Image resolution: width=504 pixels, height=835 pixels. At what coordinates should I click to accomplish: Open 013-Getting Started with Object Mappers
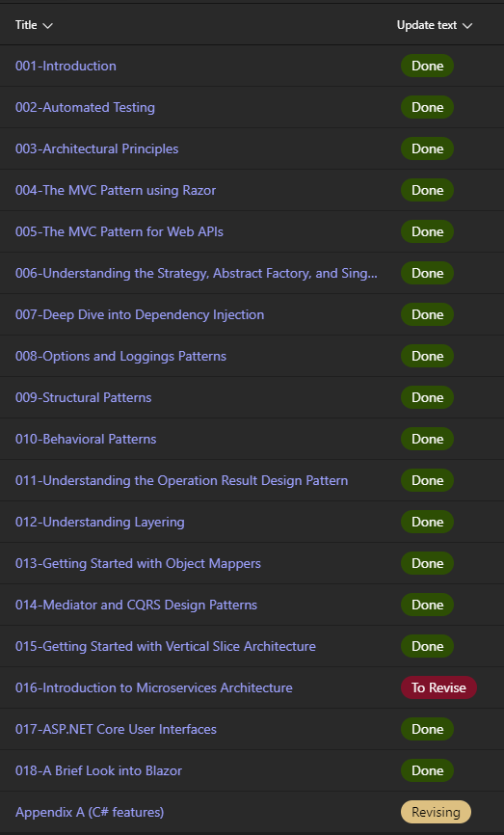[138, 563]
